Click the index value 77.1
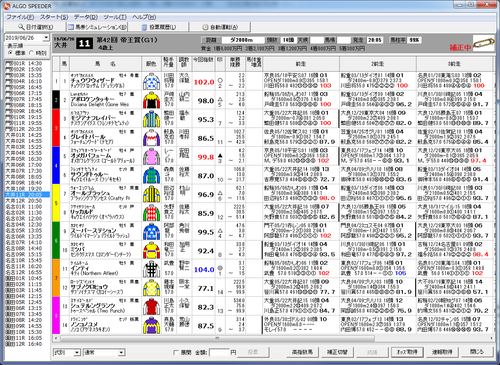This screenshot has height=365, width=500. tap(206, 288)
